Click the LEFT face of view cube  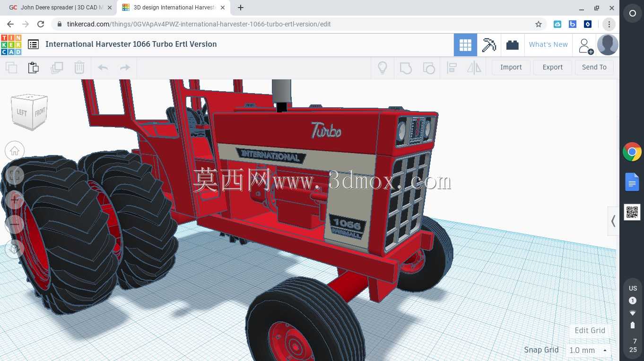pos(22,112)
